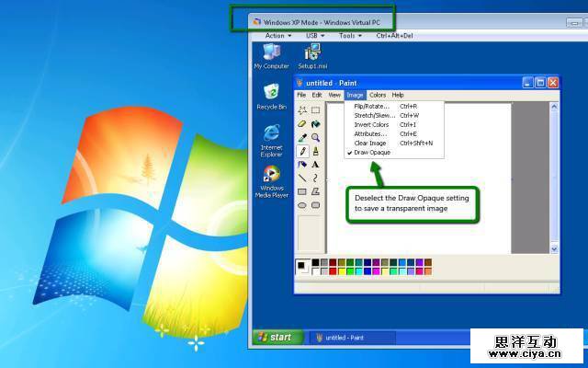Pick the red color swatch in palette
The image size is (588, 368).
point(333,270)
